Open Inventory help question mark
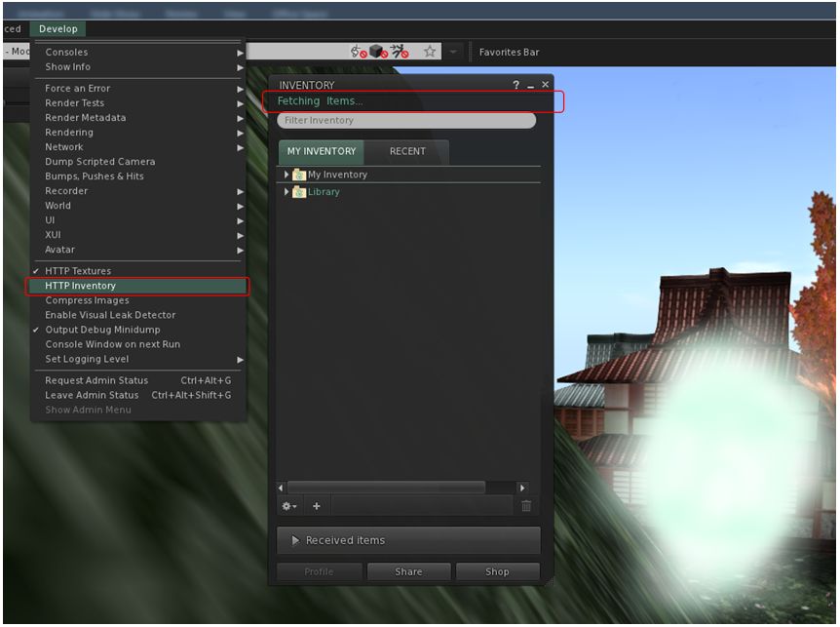Screen dimensions: 840x627 click(516, 86)
